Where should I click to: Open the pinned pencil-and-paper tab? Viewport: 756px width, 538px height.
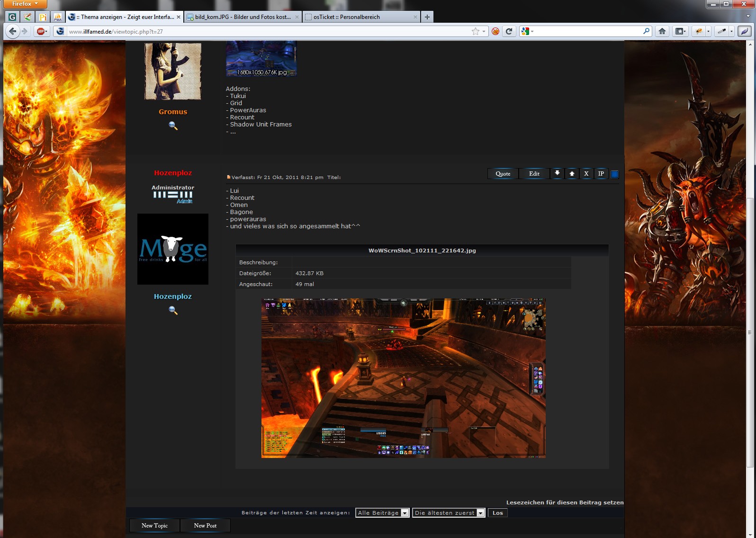point(27,17)
